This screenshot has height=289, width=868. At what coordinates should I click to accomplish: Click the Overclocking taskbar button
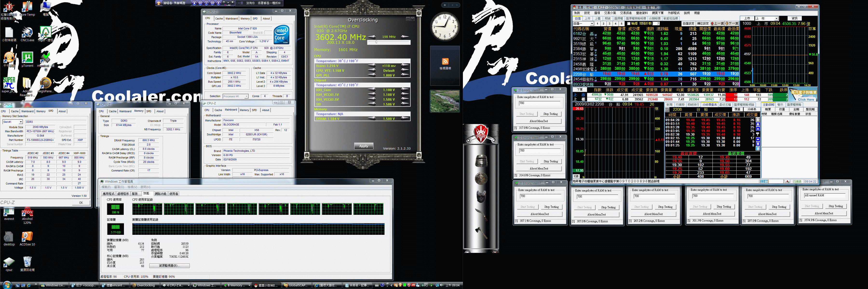145,285
